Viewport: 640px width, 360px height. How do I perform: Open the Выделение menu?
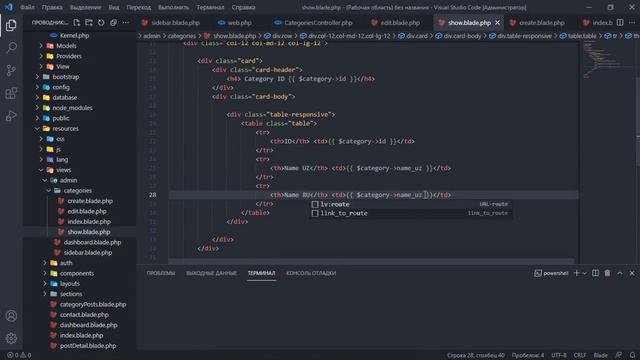click(x=85, y=7)
